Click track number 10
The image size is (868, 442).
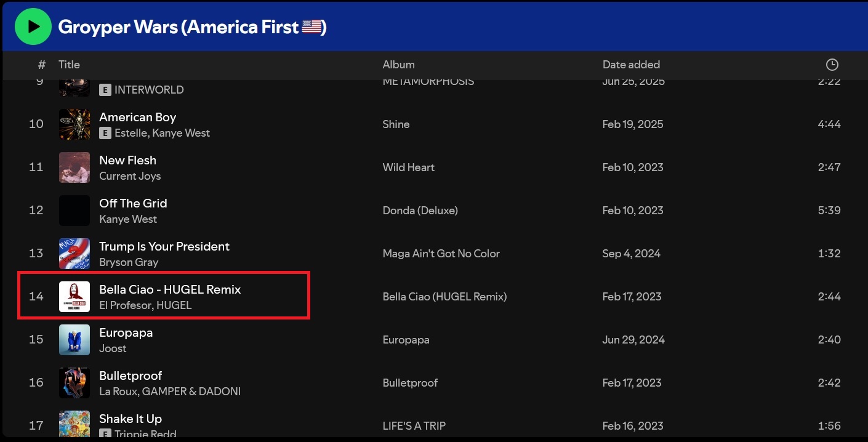coord(36,124)
